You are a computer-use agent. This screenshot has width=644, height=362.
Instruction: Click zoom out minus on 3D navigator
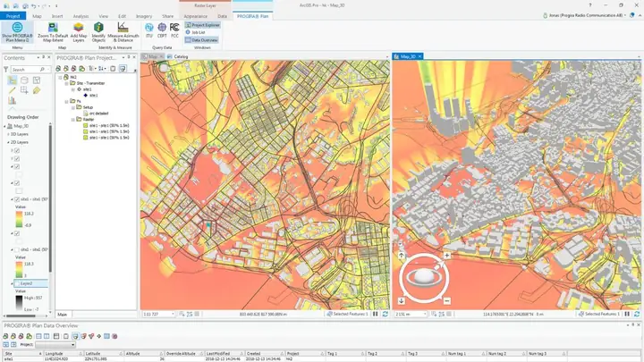click(447, 301)
